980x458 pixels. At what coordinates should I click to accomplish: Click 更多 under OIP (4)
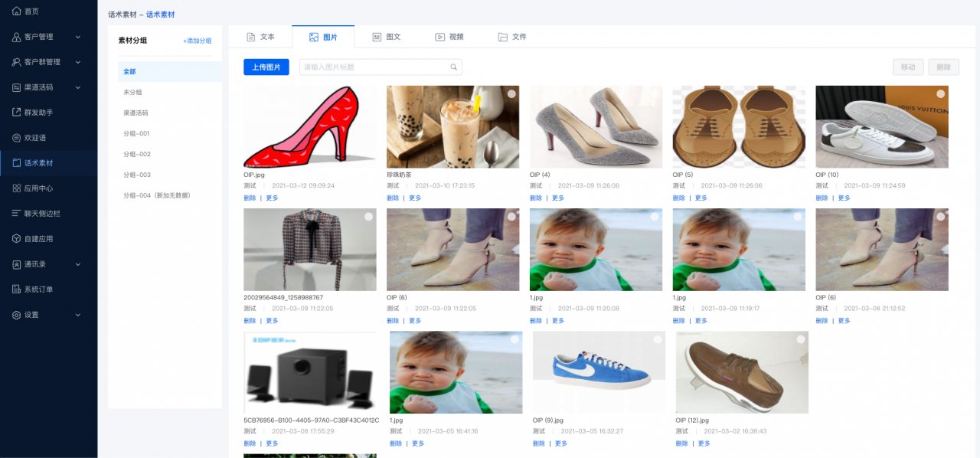click(558, 198)
